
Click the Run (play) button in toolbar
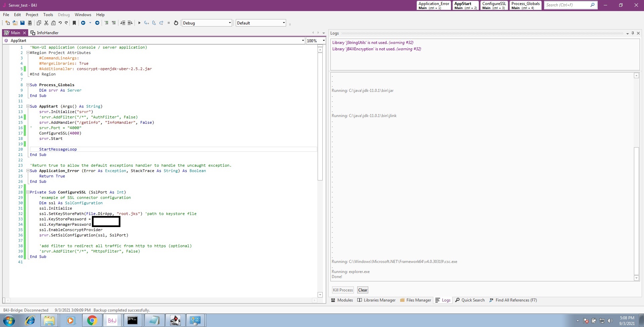(x=139, y=23)
